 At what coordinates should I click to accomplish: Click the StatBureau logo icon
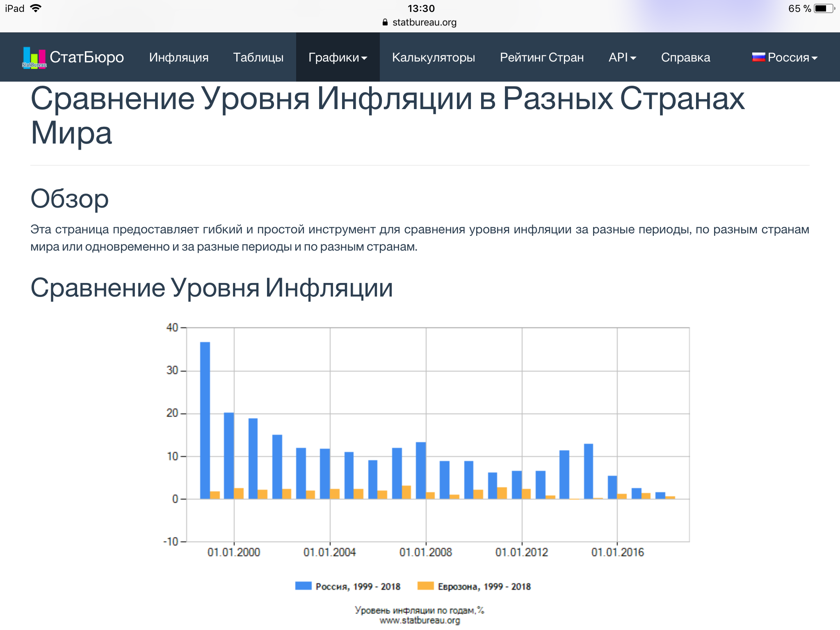coord(34,57)
